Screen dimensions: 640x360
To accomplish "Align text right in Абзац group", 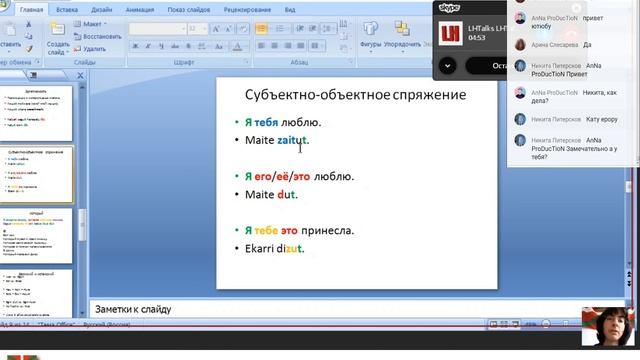I will [288, 46].
